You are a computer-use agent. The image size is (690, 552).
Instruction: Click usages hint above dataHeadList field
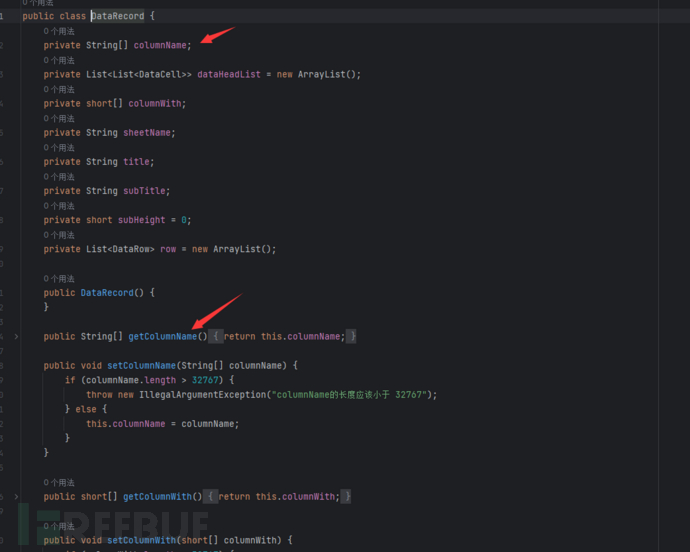pyautogui.click(x=58, y=61)
